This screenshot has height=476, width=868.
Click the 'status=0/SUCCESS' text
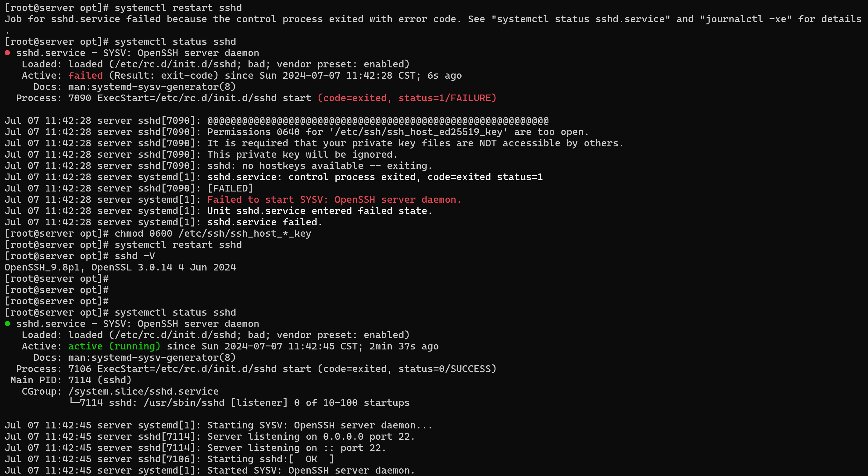click(x=447, y=369)
